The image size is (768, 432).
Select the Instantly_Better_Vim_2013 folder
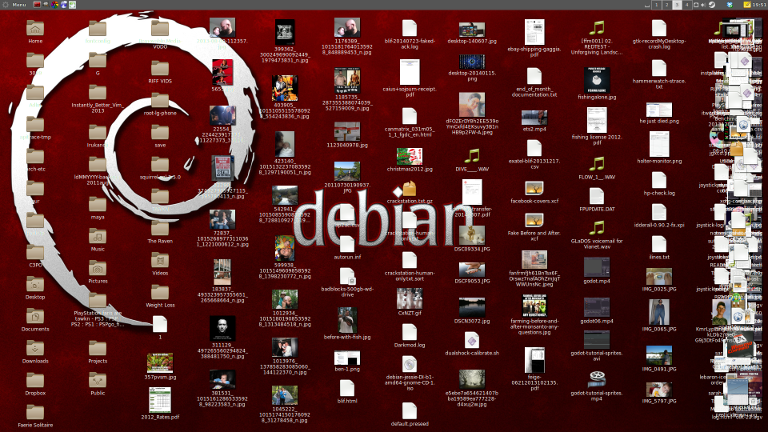click(x=97, y=92)
